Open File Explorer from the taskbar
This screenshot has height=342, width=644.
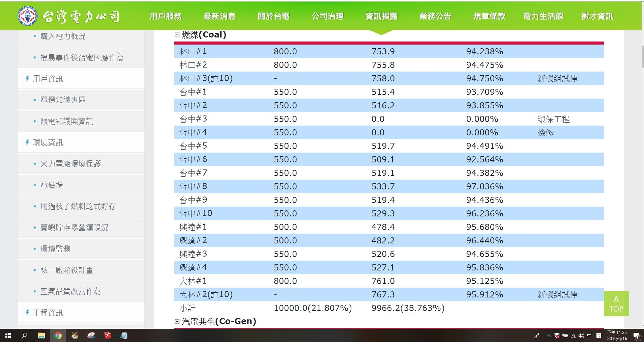(x=41, y=336)
